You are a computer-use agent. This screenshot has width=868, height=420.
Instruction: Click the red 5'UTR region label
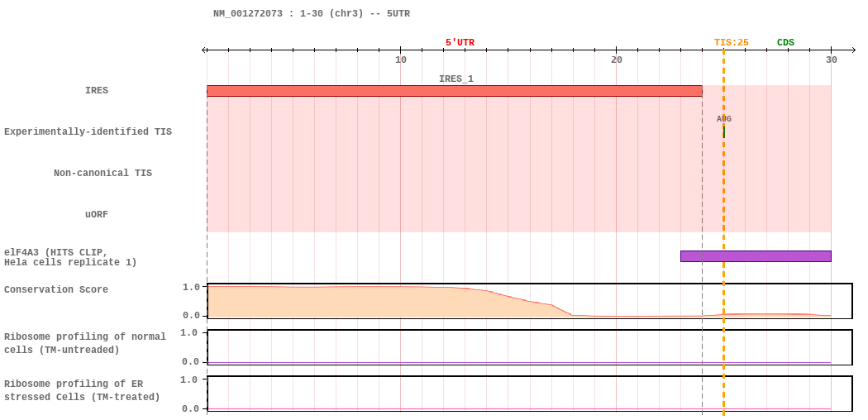pos(460,43)
